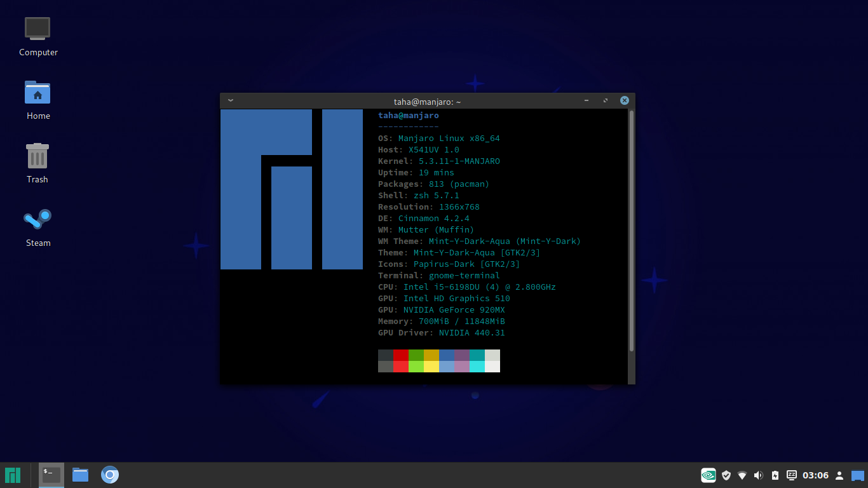Click the GPU: Intel HD Graphics 510 line
868x488 pixels.
click(x=444, y=298)
